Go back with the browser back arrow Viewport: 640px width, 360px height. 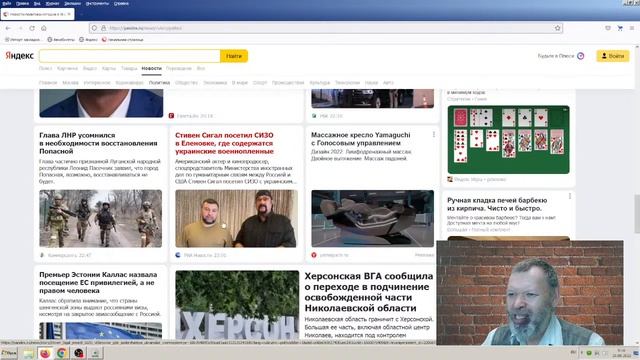[x=8, y=28]
